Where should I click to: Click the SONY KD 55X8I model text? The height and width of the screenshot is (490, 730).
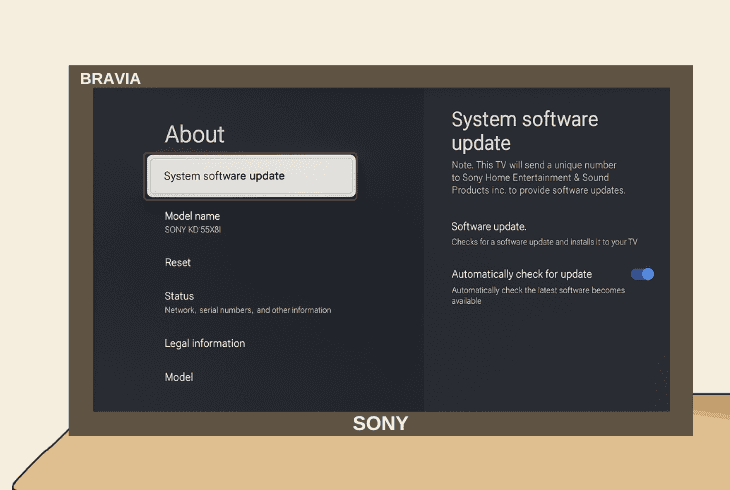tap(193, 230)
